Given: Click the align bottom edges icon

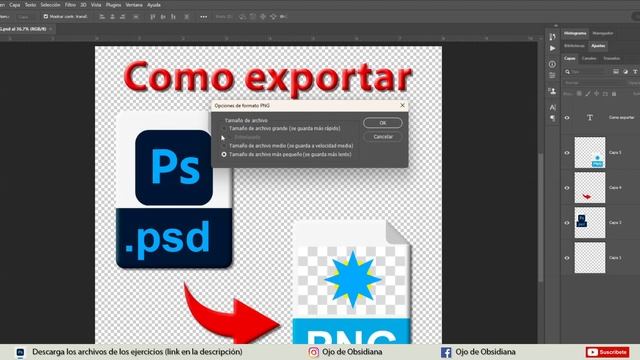Looking at the screenshot, I should [173, 17].
